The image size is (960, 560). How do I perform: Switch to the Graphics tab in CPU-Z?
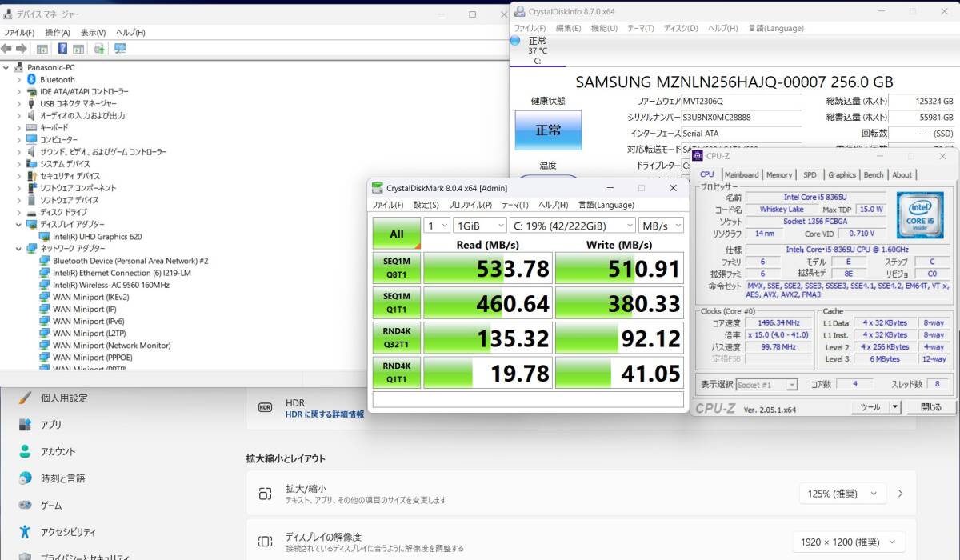point(842,174)
